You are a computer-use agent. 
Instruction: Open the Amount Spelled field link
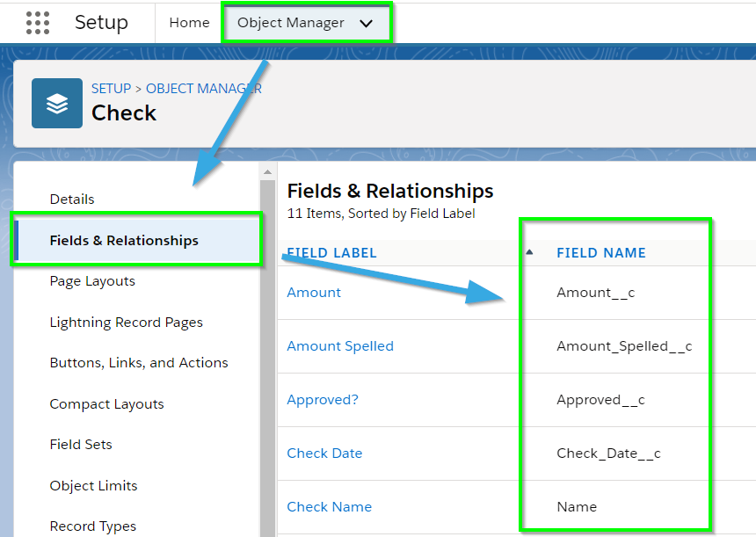(x=340, y=345)
